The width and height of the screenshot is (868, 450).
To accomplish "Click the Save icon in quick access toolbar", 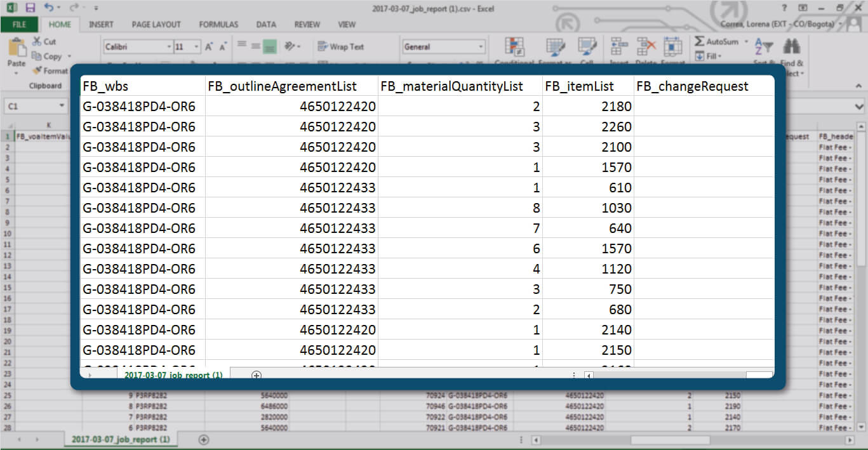I will (30, 8).
